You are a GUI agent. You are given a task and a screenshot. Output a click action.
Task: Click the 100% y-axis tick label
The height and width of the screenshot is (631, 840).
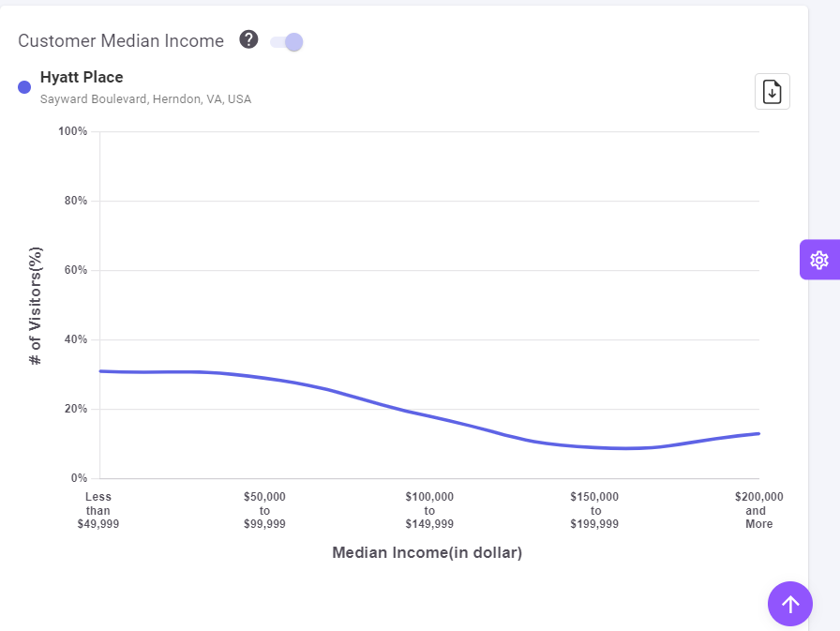(72, 131)
